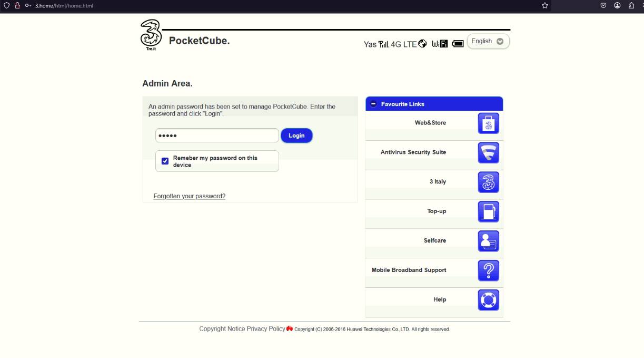Click the Help link text
The width and height of the screenshot is (644, 358).
coord(440,300)
